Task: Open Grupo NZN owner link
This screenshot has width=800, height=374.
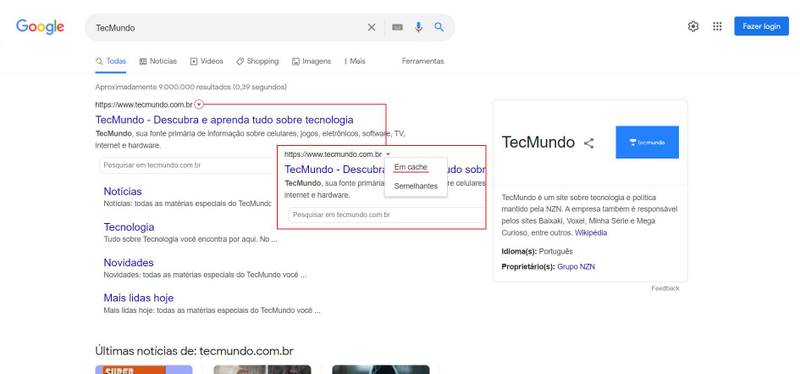Action: pyautogui.click(x=576, y=267)
